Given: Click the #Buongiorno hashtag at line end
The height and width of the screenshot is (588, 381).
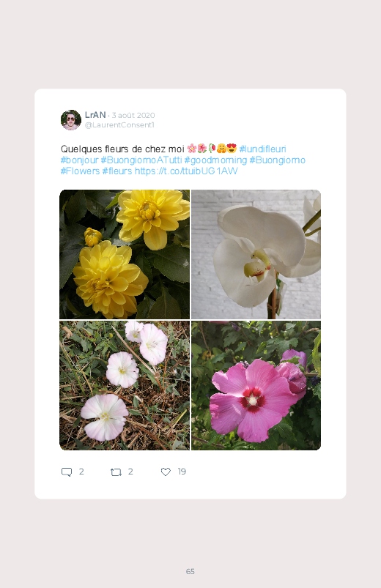Looking at the screenshot, I should (278, 160).
